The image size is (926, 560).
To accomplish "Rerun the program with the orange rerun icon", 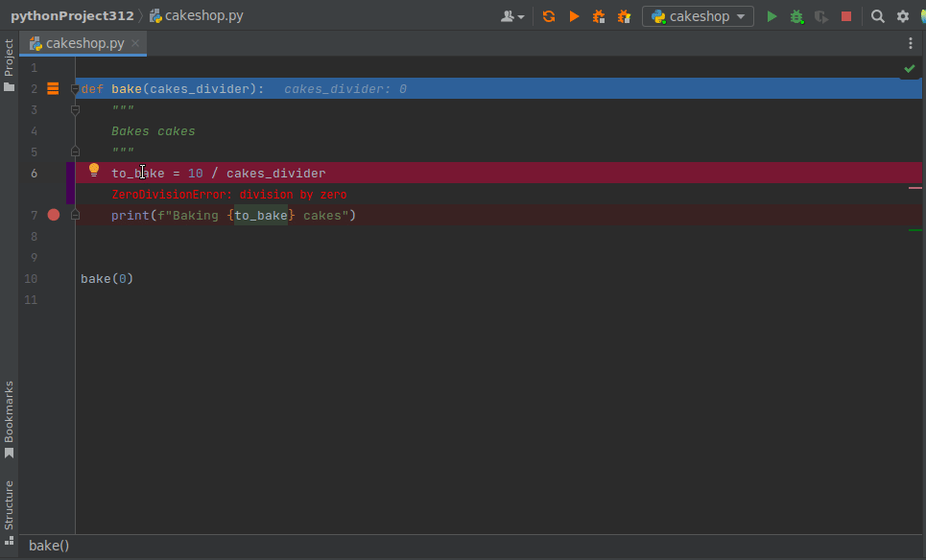I will [548, 15].
